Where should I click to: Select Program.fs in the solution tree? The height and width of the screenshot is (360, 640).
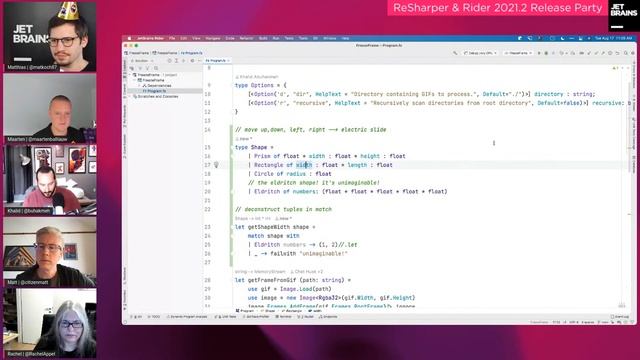(x=154, y=91)
